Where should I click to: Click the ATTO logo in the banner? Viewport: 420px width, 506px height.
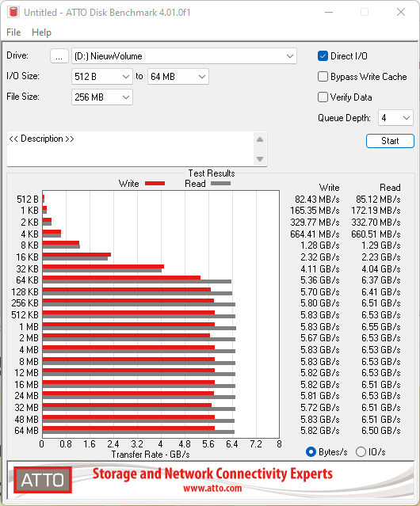43,480
